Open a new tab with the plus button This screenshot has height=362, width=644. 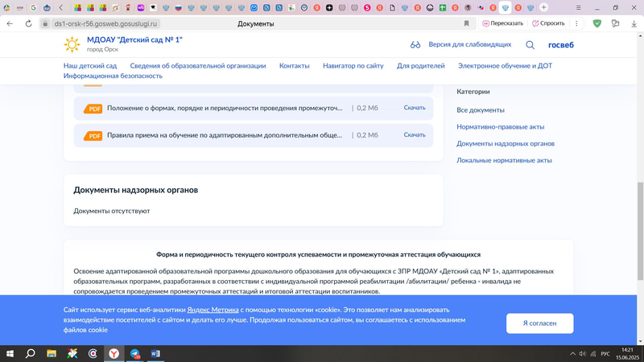(x=544, y=7)
